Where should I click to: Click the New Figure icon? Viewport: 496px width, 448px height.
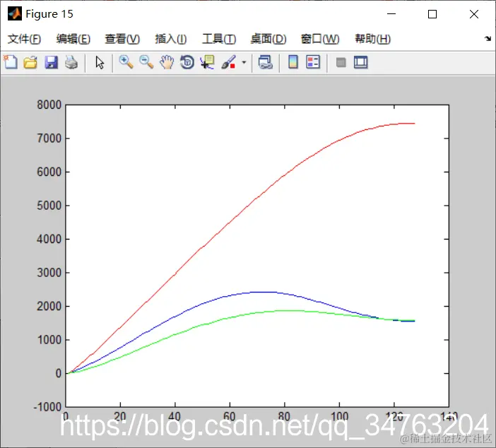coord(11,62)
